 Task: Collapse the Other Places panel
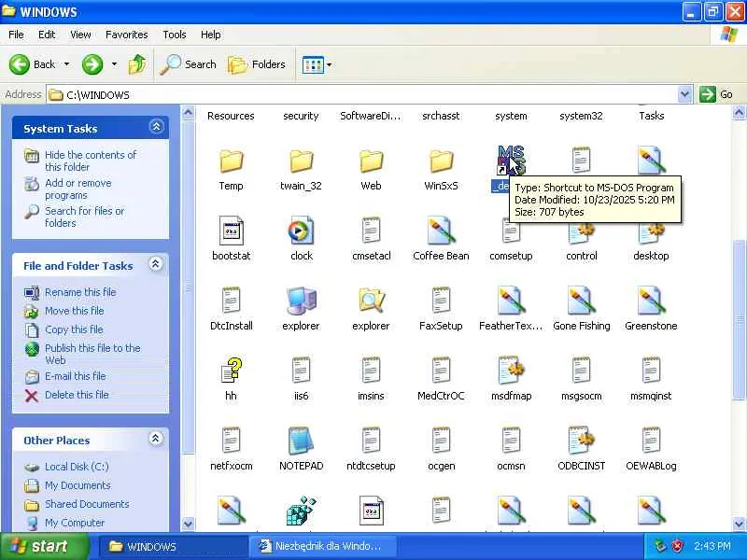click(156, 438)
